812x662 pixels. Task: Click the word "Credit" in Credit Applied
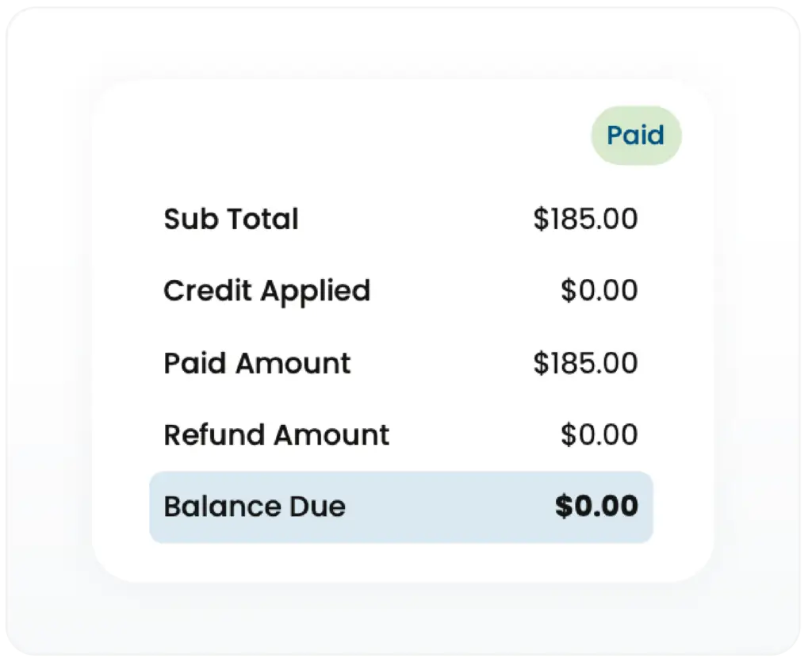coord(209,291)
